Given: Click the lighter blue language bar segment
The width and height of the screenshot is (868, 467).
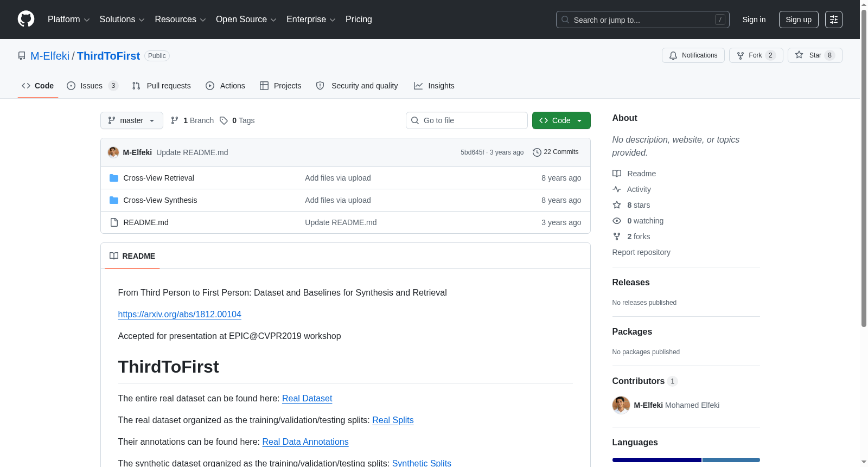Looking at the screenshot, I should coord(731,460).
